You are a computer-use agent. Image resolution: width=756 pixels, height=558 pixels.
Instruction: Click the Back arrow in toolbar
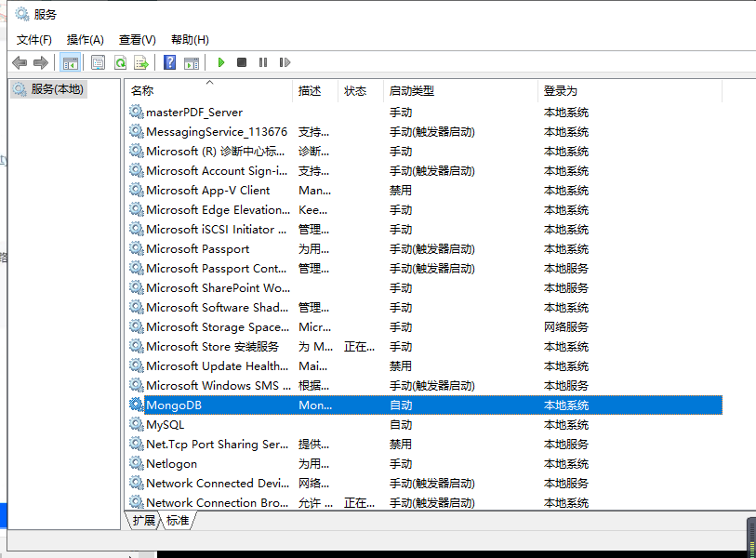coord(20,62)
